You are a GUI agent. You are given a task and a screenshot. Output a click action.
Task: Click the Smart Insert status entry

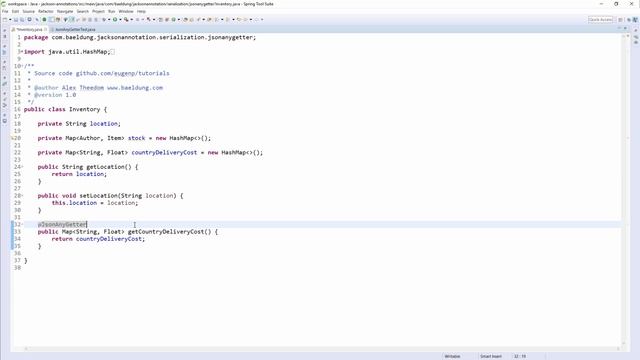(491, 356)
